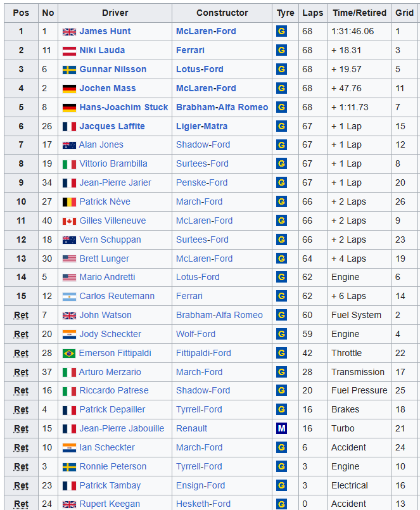The width and height of the screenshot is (420, 510).
Task: Click the Laps column header
Action: pos(313,13)
